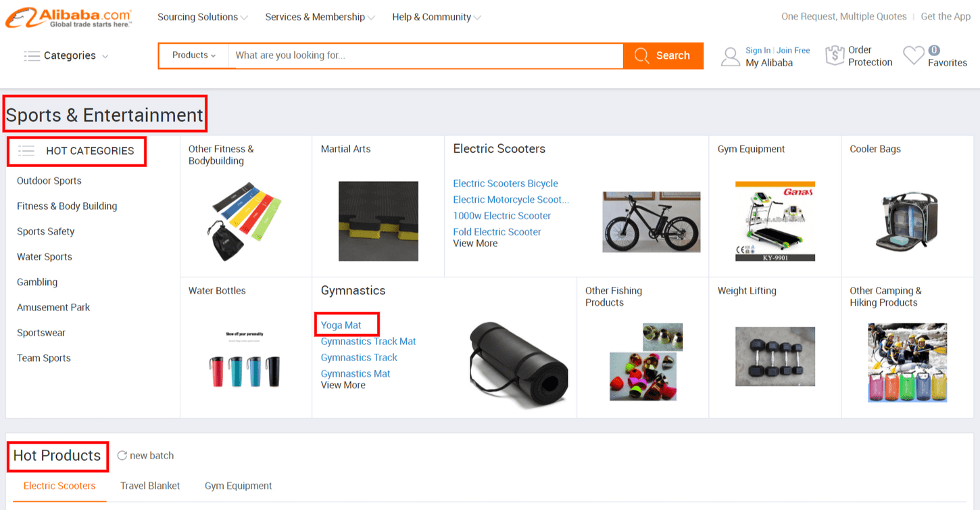The width and height of the screenshot is (980, 510).
Task: Open the Products search filter dropdown
Action: [x=194, y=55]
